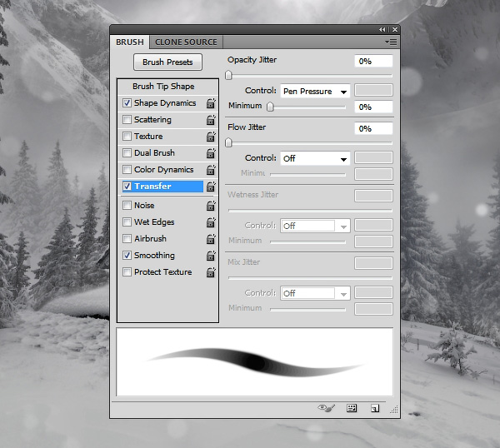Open the Brush panel options menu

pyautogui.click(x=391, y=42)
